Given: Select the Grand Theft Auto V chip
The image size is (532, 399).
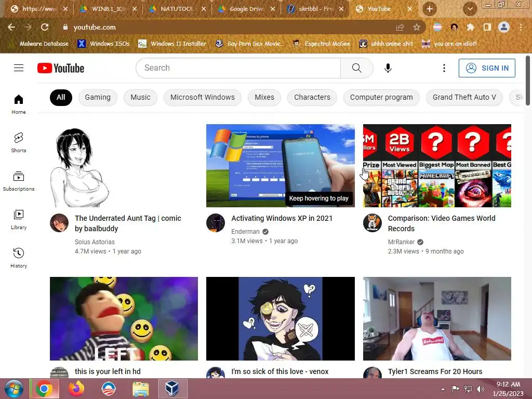Looking at the screenshot, I should [x=464, y=97].
